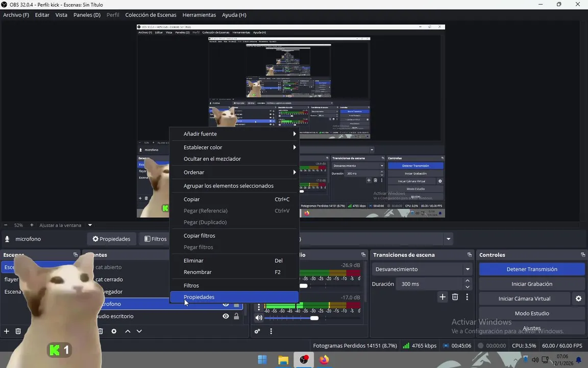
Task: Open Ajustar a la ventana dropdown arrow
Action: pyautogui.click(x=90, y=225)
